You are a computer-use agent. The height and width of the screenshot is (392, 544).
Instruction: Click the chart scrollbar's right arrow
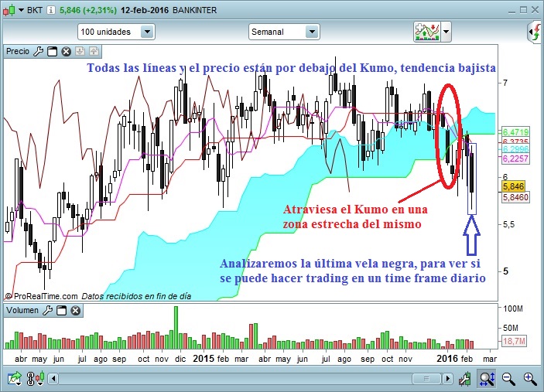(448, 379)
